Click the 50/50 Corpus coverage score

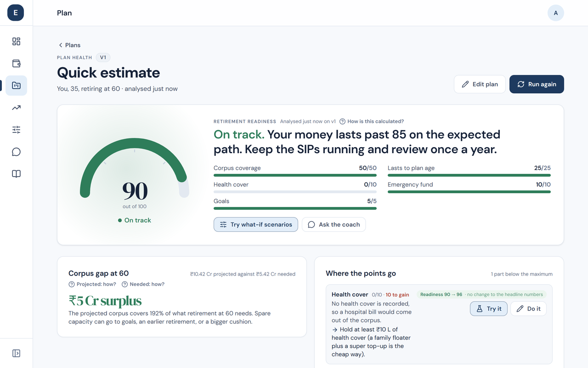(x=367, y=168)
